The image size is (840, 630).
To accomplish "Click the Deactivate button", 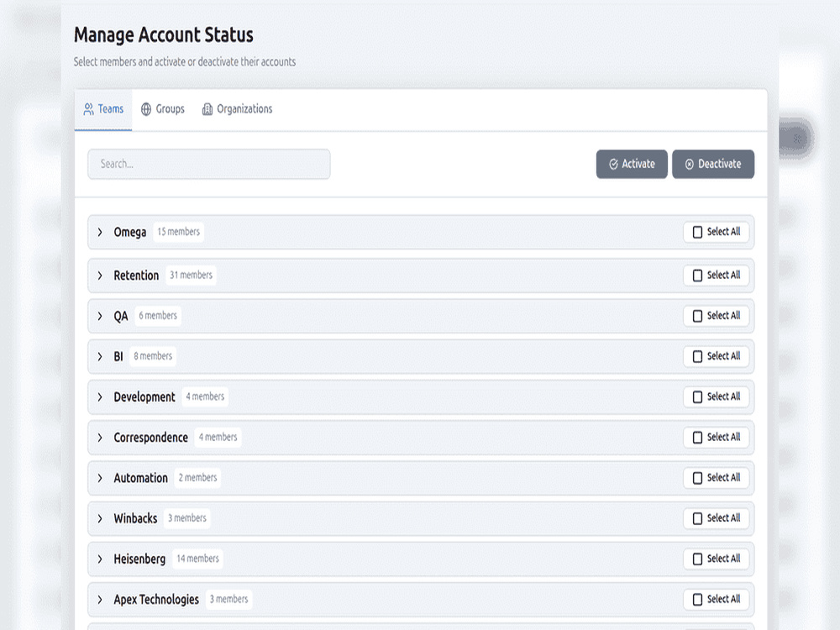I will (713, 164).
